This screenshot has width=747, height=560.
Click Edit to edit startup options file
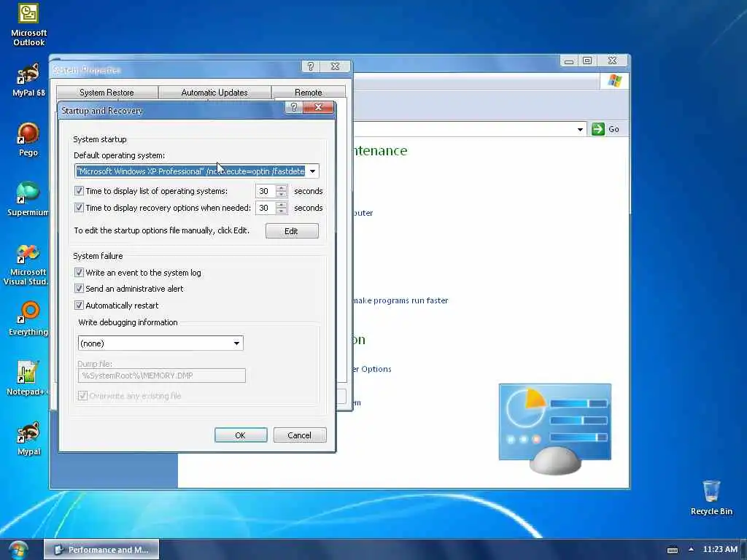point(292,231)
